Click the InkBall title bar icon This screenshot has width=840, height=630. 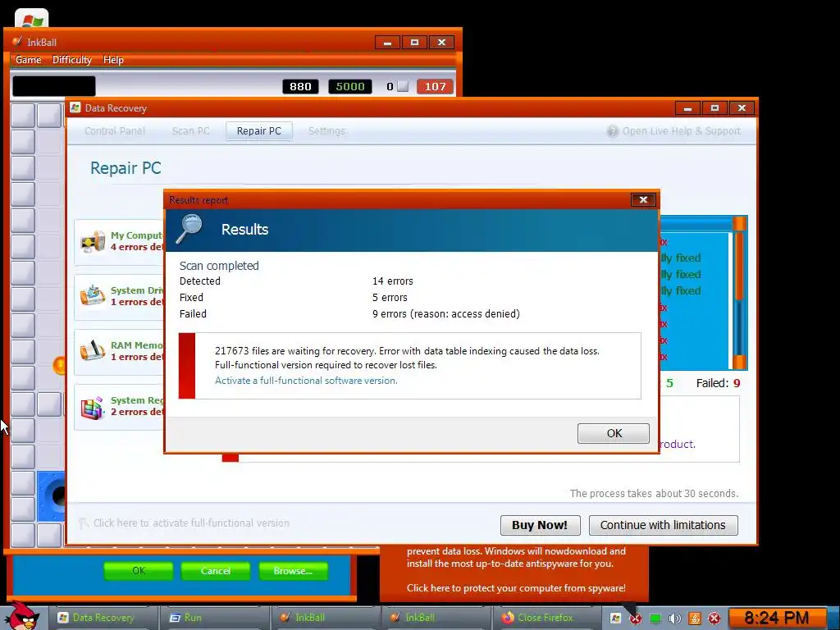click(18, 42)
